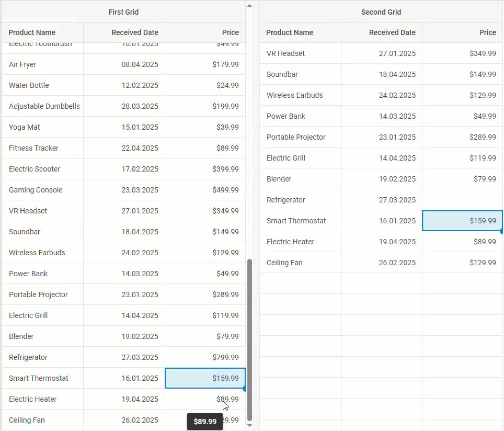Click the Price header in Second Grid
Image resolution: width=504 pixels, height=431 pixels.
tap(487, 32)
